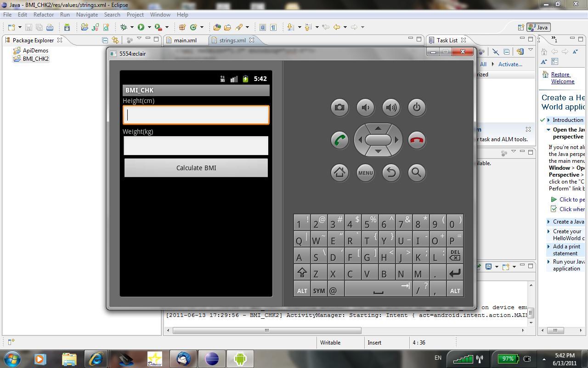The image size is (588, 368).
Task: Open Android SDK and AVD Manager toolbar icon
Action: pyautogui.click(x=67, y=27)
